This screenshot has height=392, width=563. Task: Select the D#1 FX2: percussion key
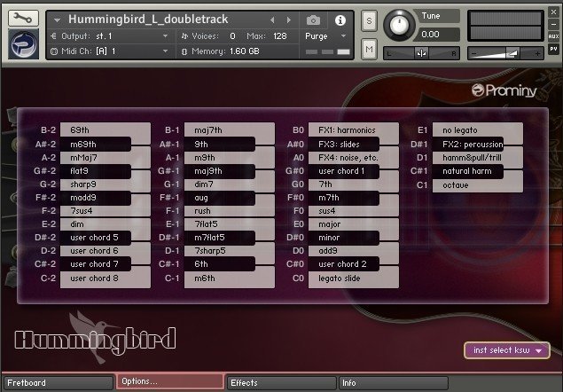coord(468,144)
